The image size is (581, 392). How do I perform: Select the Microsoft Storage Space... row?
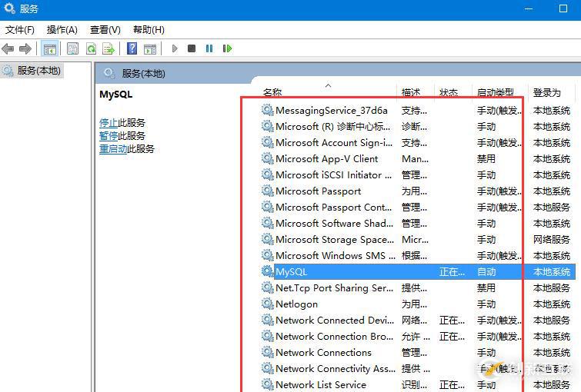click(x=418, y=239)
